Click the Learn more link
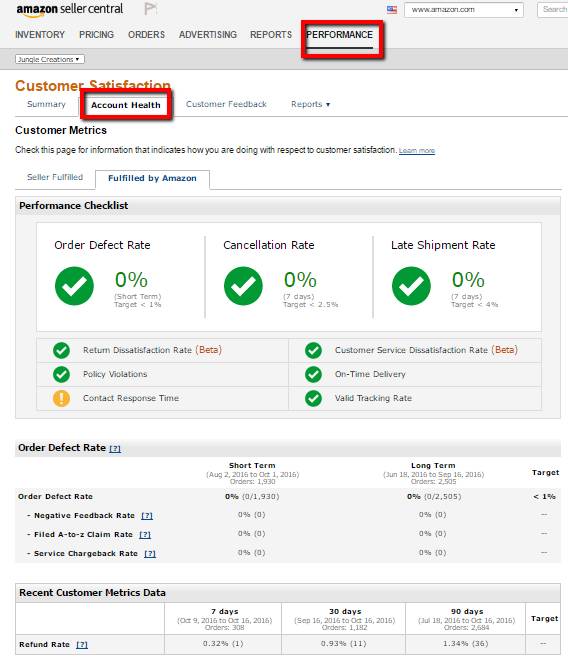This screenshot has width=568, height=664. click(417, 150)
